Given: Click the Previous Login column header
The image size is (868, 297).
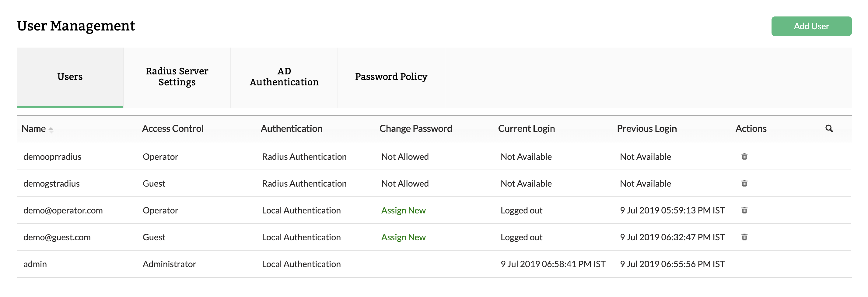Looking at the screenshot, I should [x=647, y=129].
